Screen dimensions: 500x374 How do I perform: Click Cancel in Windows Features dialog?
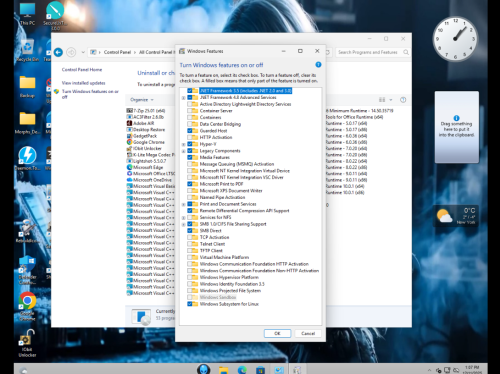tap(308, 333)
